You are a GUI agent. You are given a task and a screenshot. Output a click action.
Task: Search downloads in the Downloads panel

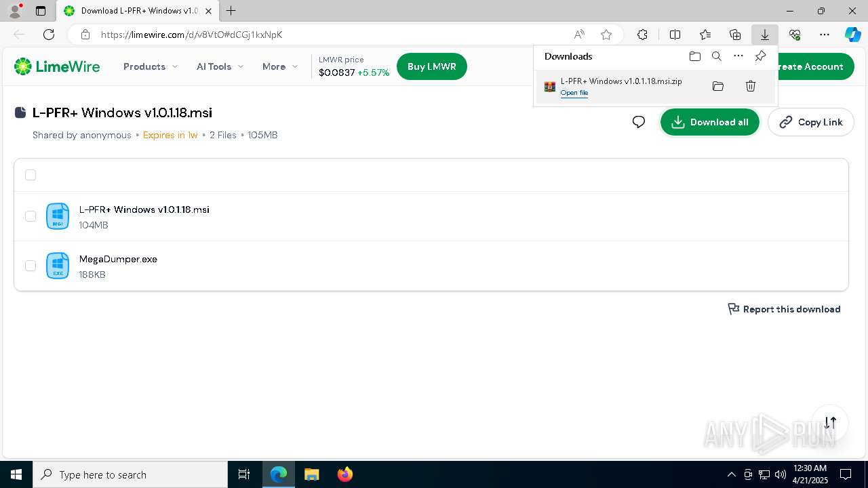[717, 56]
